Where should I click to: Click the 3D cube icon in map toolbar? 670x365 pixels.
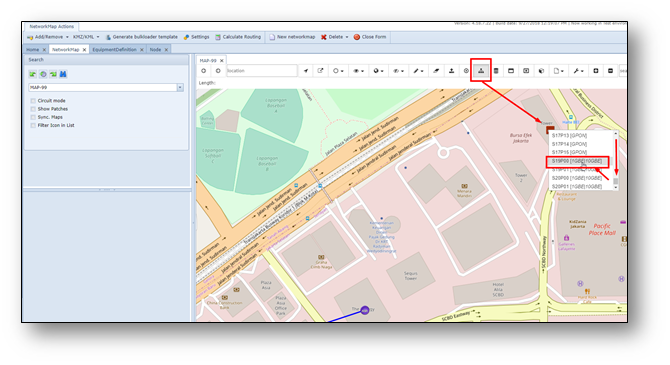coord(541,71)
